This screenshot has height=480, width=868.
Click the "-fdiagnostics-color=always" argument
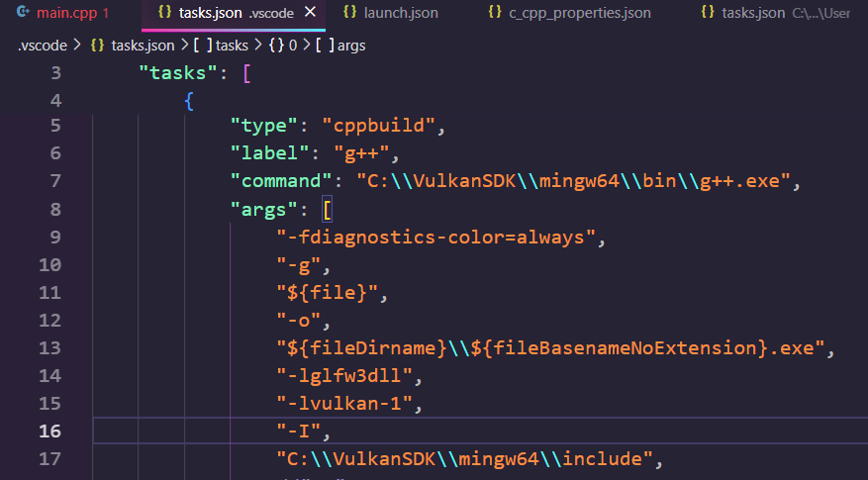click(x=436, y=237)
